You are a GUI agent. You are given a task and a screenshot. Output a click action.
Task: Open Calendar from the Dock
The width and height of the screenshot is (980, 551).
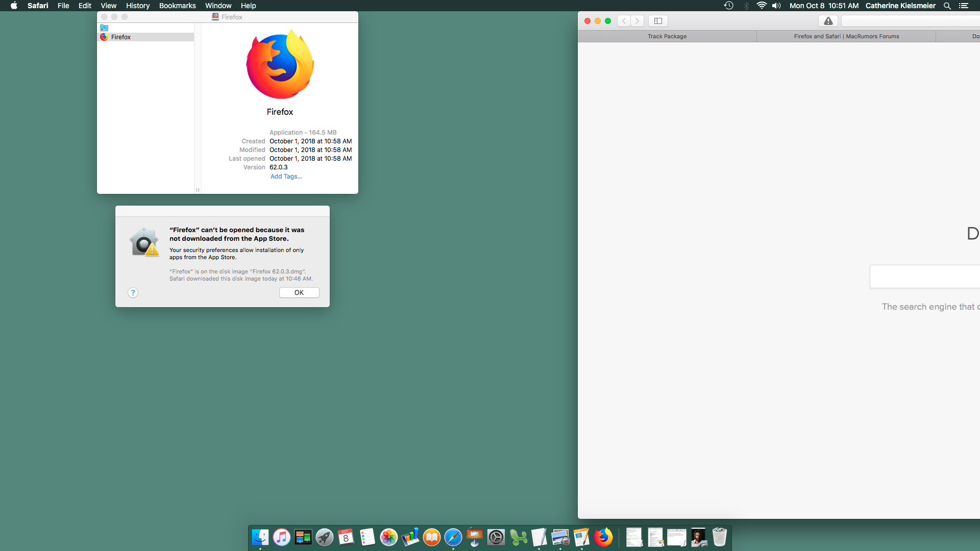click(346, 537)
